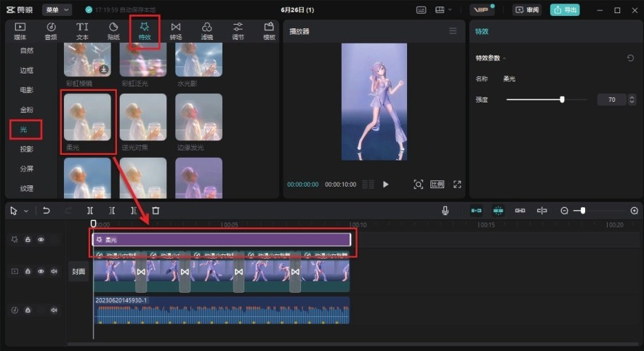Toggle clip linkage button
Viewport: 644px width, 351px height.
tap(520, 211)
